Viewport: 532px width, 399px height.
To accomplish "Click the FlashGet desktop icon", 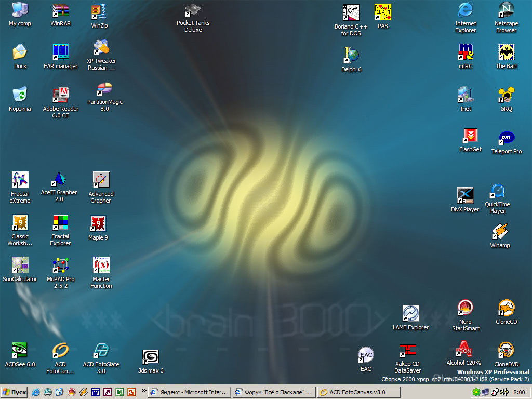I will coord(470,136).
